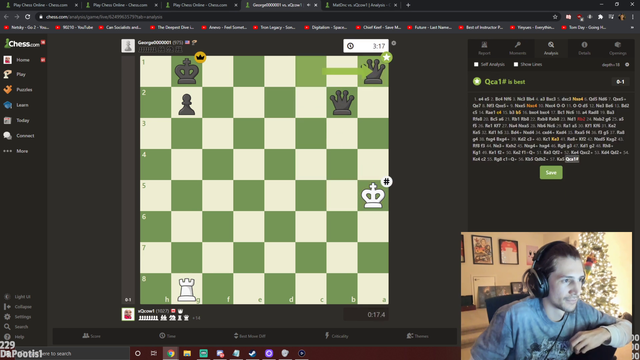Viewport: 640px width, 360px height.
Task: Open Home in the Chess.com sidebar
Action: coord(23,60)
